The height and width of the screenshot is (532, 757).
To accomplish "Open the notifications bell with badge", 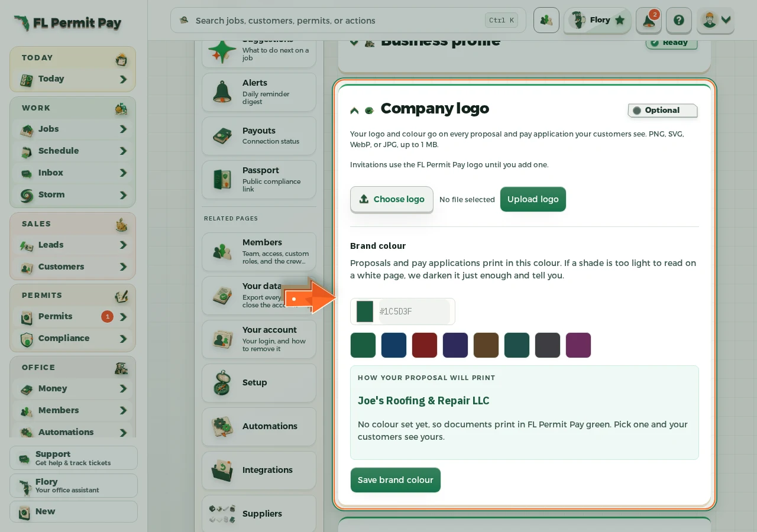I will pos(649,20).
